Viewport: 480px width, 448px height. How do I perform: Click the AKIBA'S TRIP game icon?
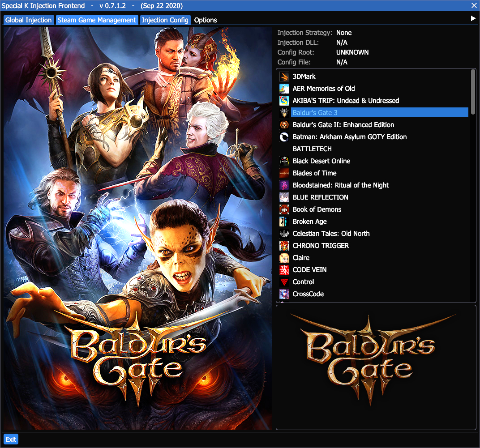(284, 101)
